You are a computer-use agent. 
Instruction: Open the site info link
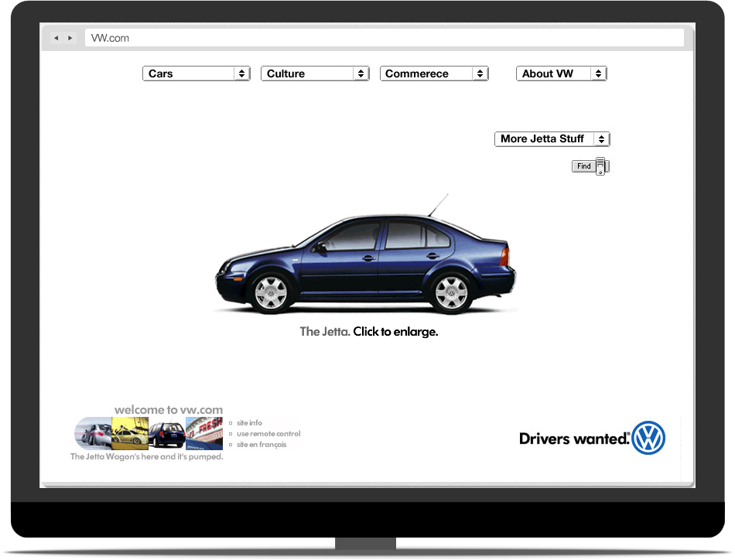[249, 422]
